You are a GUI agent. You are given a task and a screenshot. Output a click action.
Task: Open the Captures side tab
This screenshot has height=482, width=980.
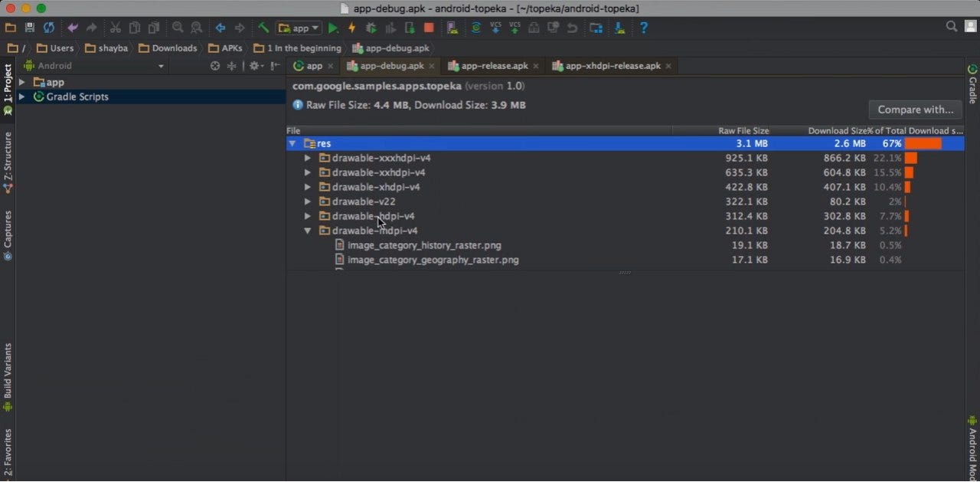8,236
